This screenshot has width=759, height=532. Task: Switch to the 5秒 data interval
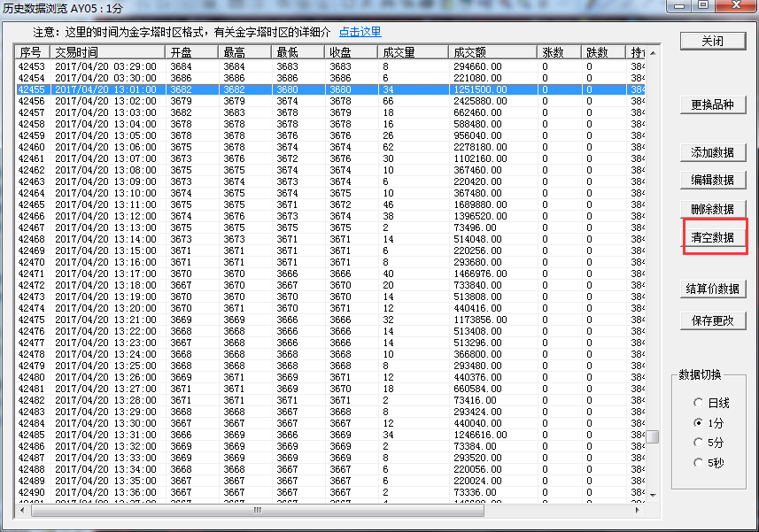coord(698,462)
